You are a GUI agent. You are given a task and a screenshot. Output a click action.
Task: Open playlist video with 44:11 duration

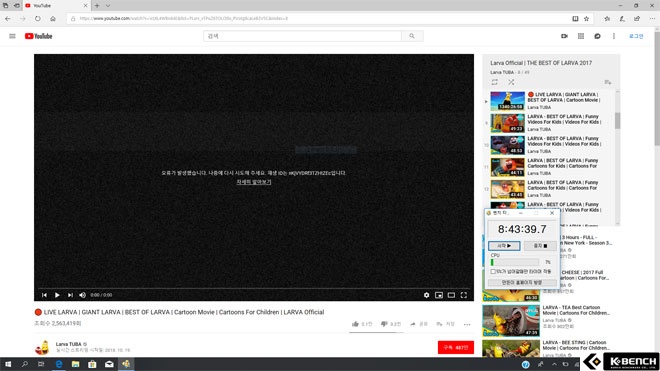pyautogui.click(x=550, y=167)
